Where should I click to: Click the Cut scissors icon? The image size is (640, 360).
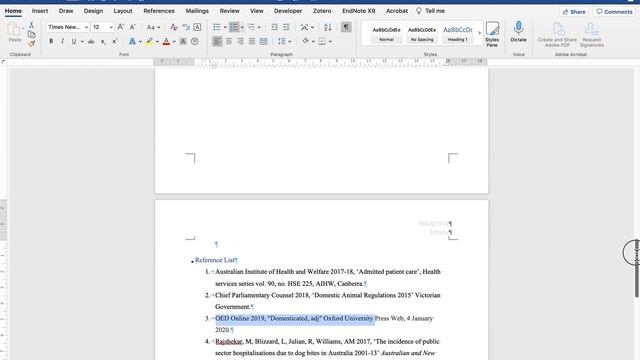coord(31,25)
